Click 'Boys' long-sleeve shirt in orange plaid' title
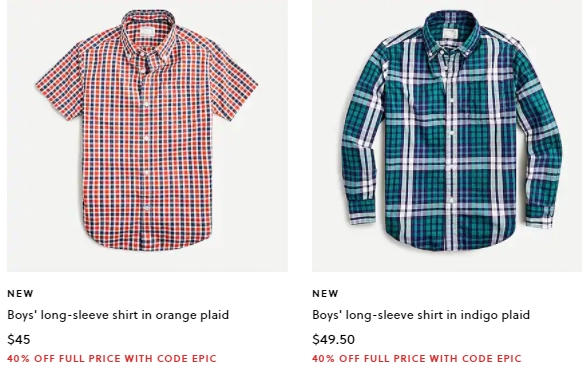Screen dimensions: 582x368 click(118, 315)
